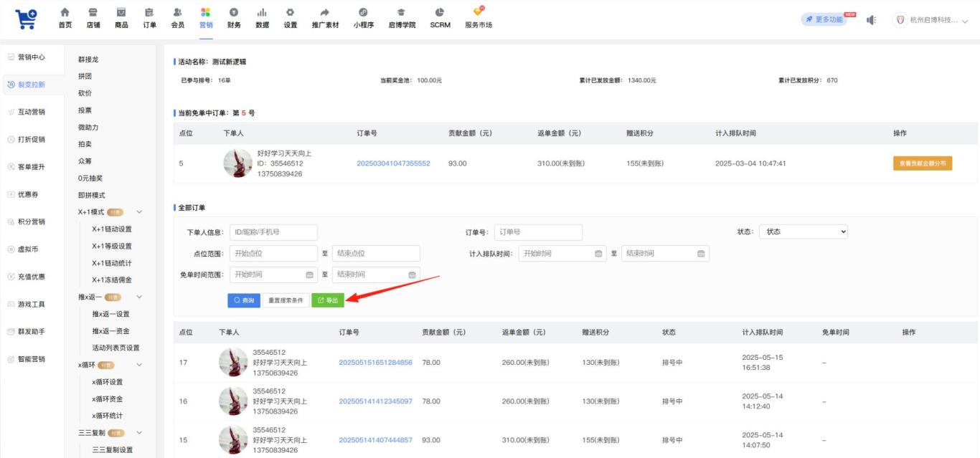Image resolution: width=980 pixels, height=458 pixels.
Task: Click the avatar of current free order 5
Action: click(x=238, y=163)
